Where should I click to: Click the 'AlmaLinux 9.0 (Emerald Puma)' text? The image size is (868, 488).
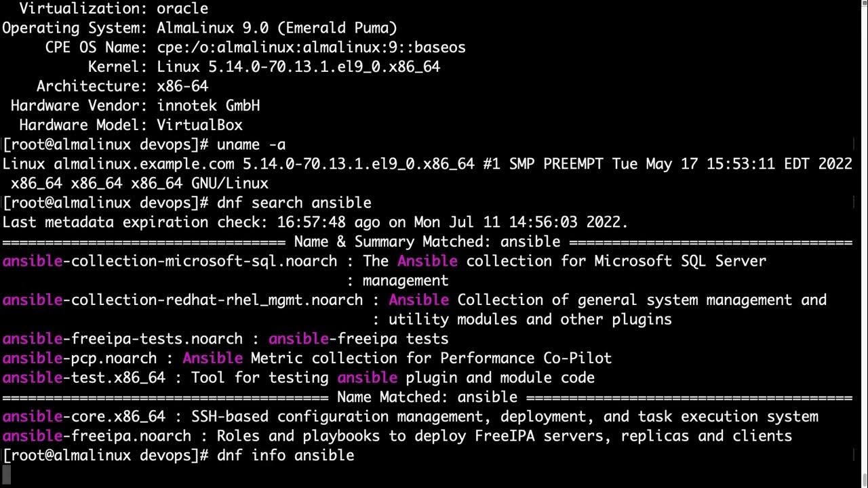[277, 28]
